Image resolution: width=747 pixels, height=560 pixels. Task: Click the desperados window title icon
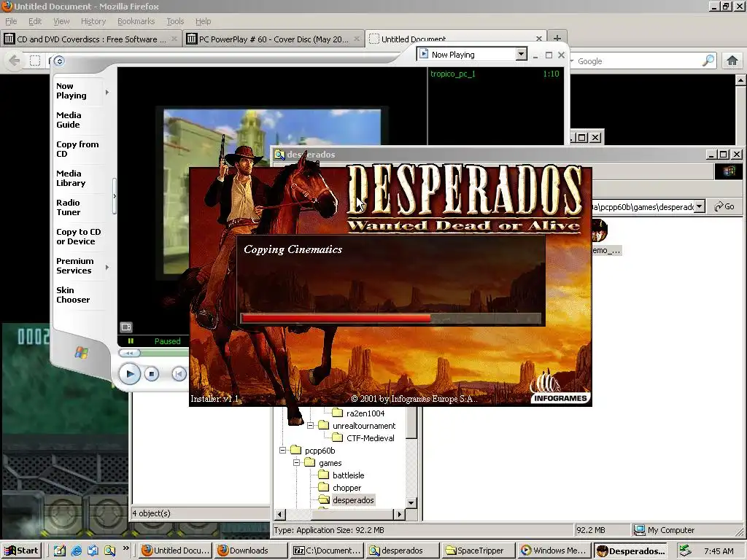click(x=279, y=155)
